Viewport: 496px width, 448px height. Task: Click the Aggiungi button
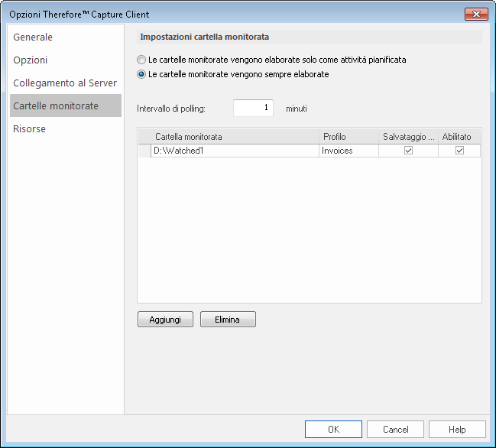(x=165, y=320)
